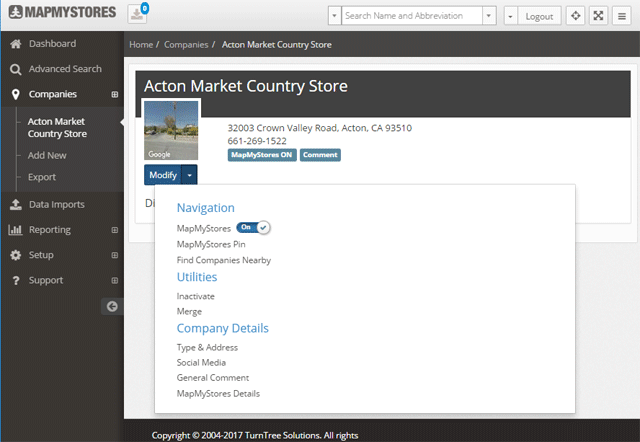
Task: Collapse the sidebar with the arrow icon
Action: pos(113,307)
